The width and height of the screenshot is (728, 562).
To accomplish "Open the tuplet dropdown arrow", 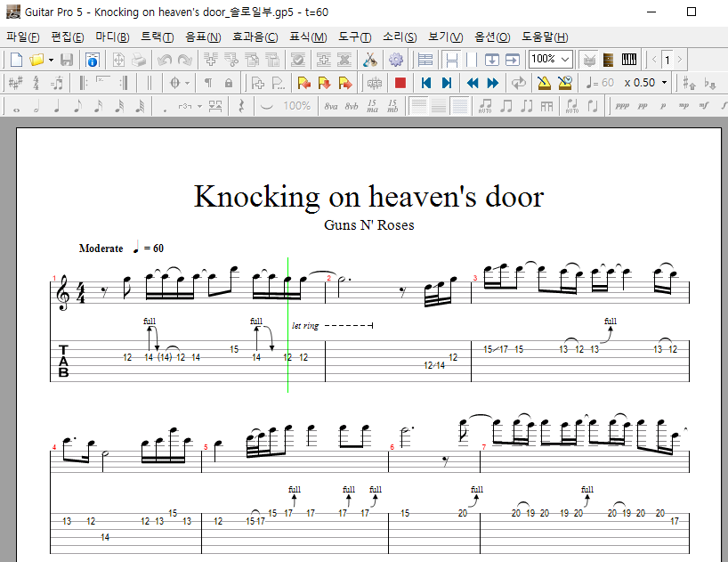I will 199,106.
